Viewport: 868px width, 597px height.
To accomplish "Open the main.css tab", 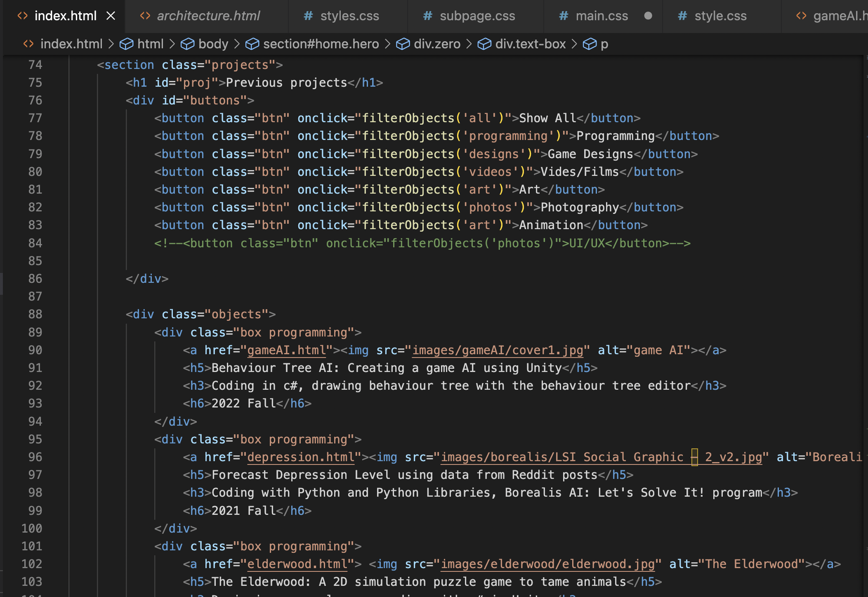I will [602, 16].
